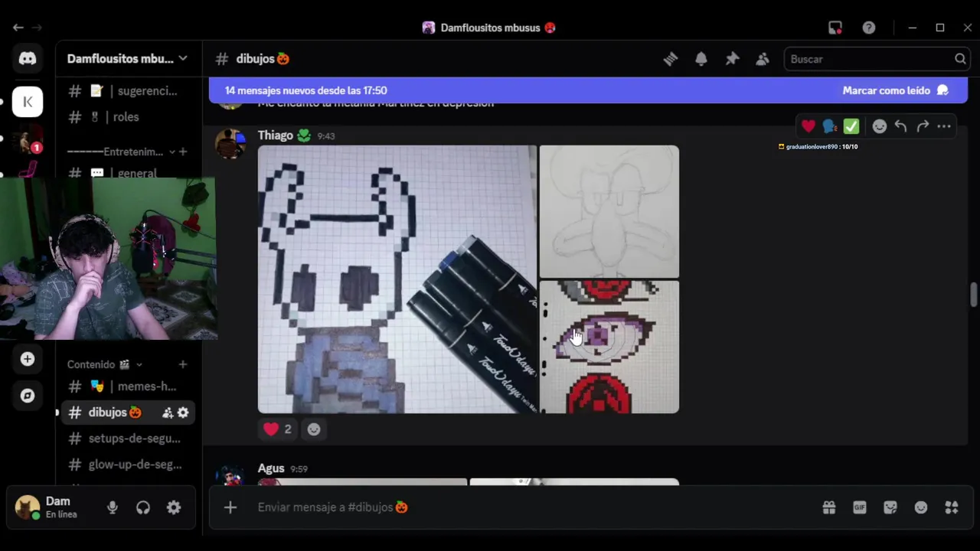Open the Squidward pencil sketch image
980x551 pixels.
[x=609, y=211]
